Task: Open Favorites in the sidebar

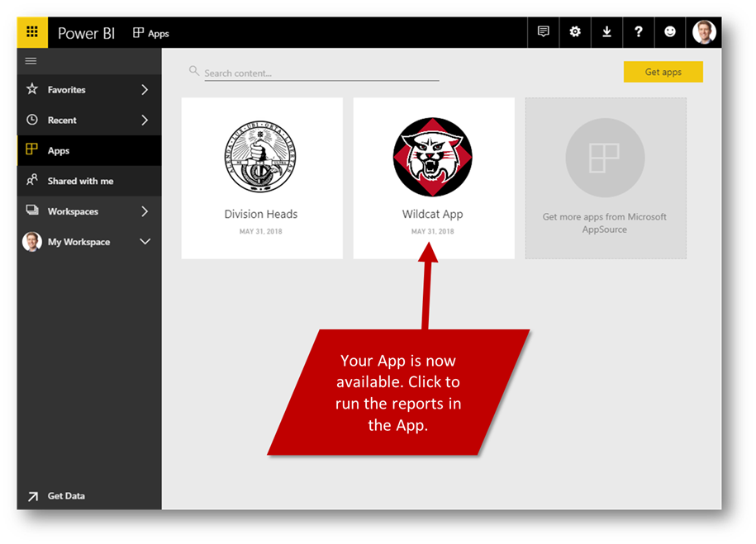Action: [x=89, y=90]
